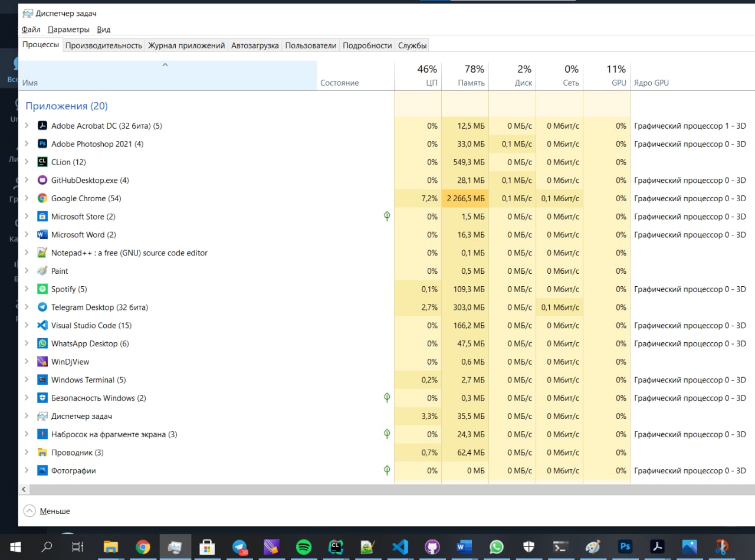
Task: Click the Ядро GPU column header
Action: [x=692, y=76]
